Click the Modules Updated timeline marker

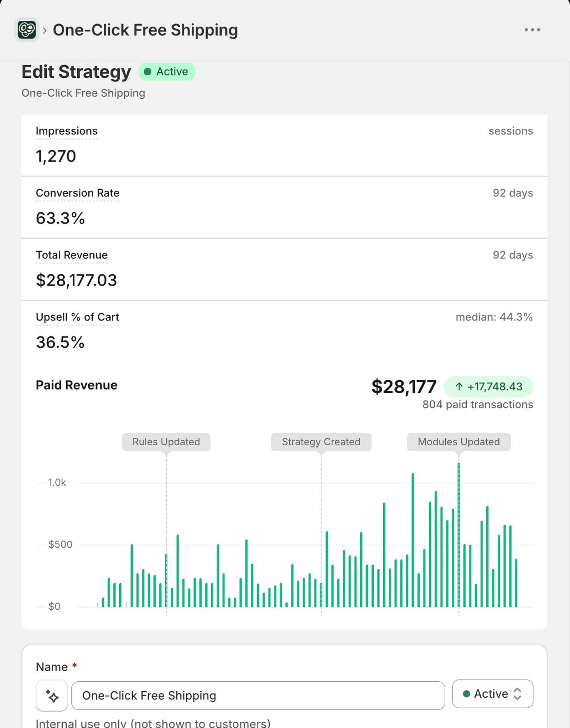[459, 442]
